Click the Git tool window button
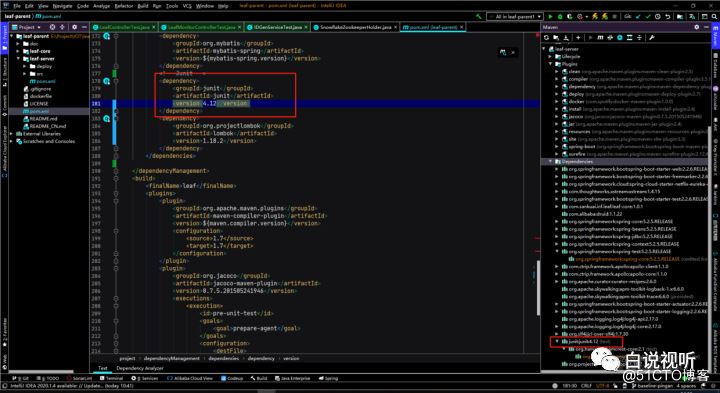This screenshot has height=393, width=720. 20,378
